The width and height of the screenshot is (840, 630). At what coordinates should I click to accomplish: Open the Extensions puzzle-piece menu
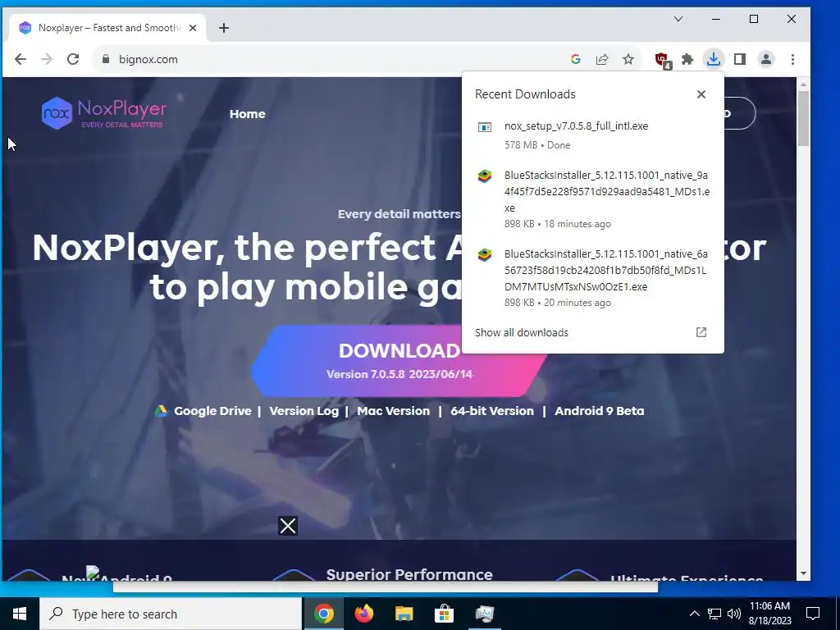[x=687, y=59]
